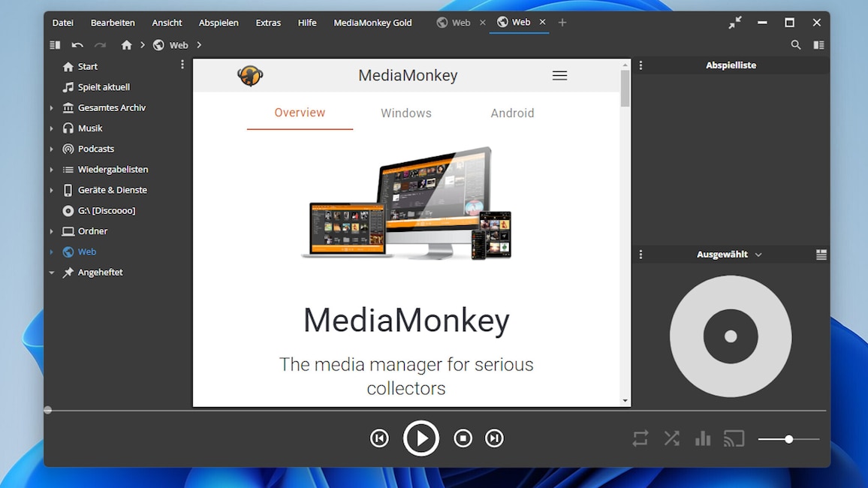868x488 pixels.
Task: Expand the Podcasts tree node
Action: tap(52, 149)
